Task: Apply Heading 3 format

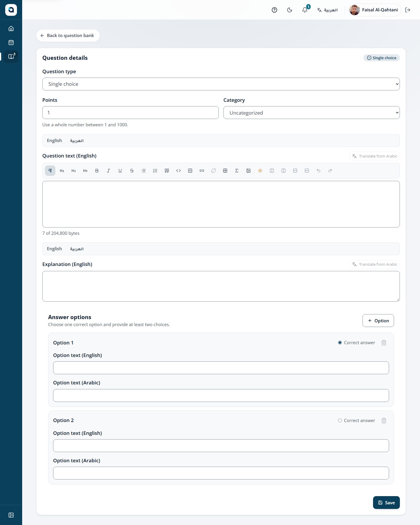Action: (73, 171)
